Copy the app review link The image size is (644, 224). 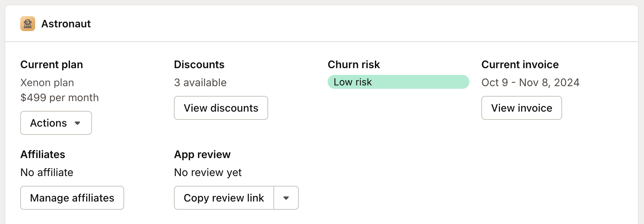(x=224, y=198)
